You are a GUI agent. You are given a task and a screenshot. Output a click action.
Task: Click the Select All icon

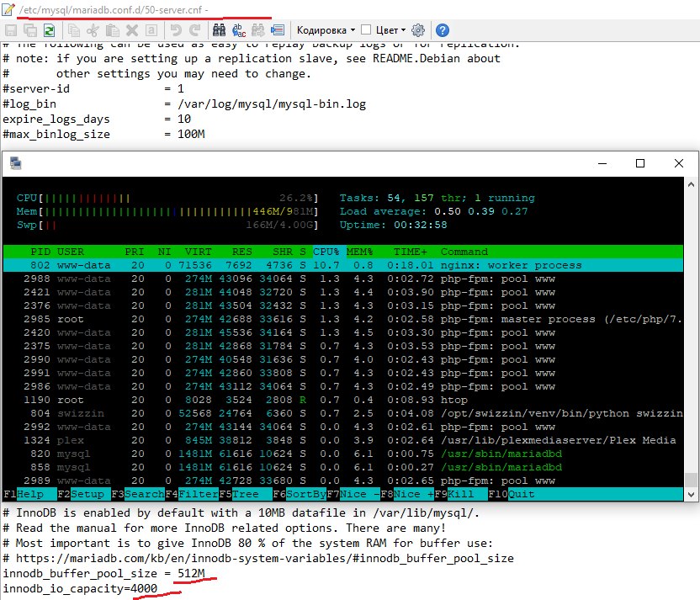[151, 30]
